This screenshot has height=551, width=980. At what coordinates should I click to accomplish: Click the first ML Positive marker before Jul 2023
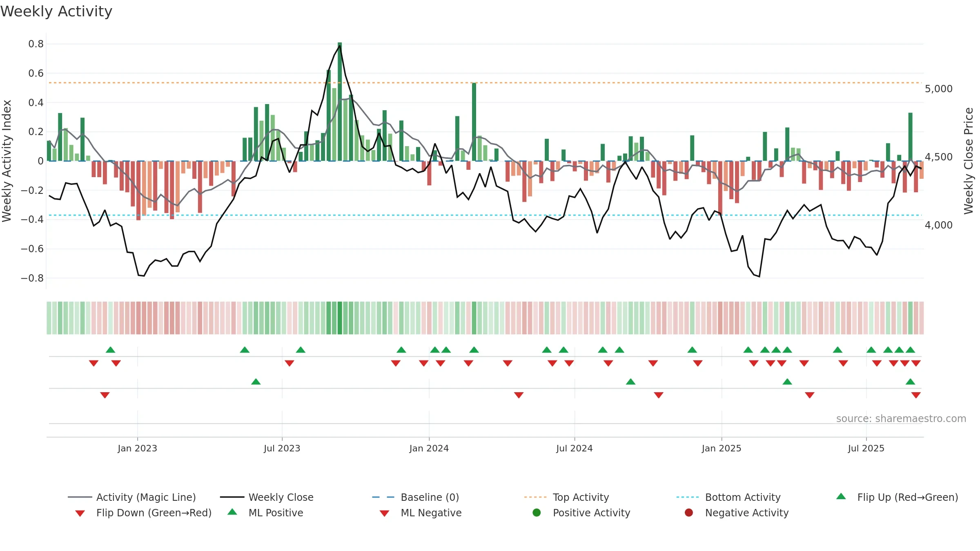256,382
